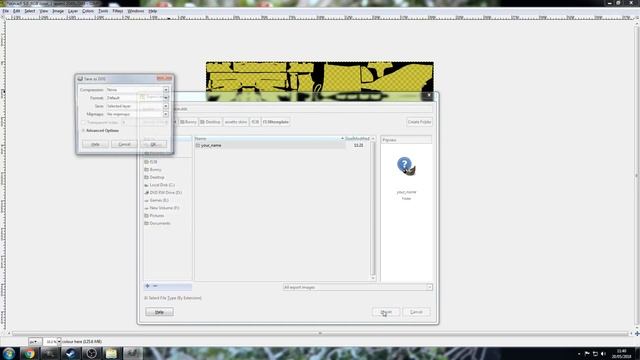Open the Format dropdown in Save as DDS
640x360 pixels.
coord(137,98)
